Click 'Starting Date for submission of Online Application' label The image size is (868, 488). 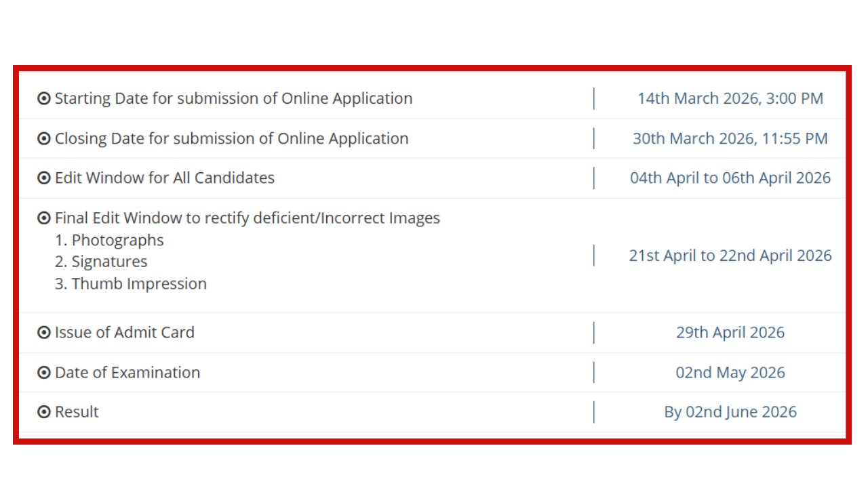tap(233, 99)
